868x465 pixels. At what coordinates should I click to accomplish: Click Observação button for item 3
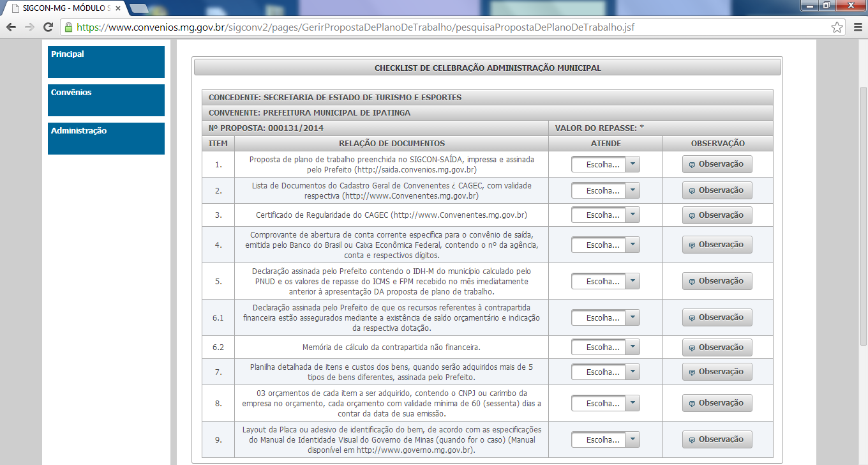[717, 215]
